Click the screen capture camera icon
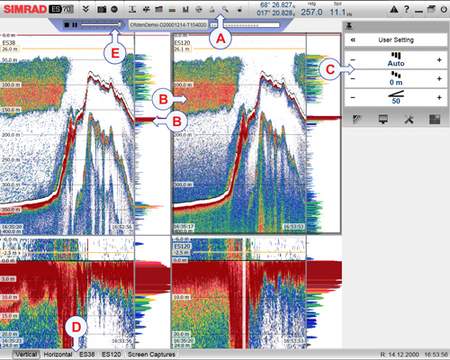450x360 pixels. click(x=102, y=9)
